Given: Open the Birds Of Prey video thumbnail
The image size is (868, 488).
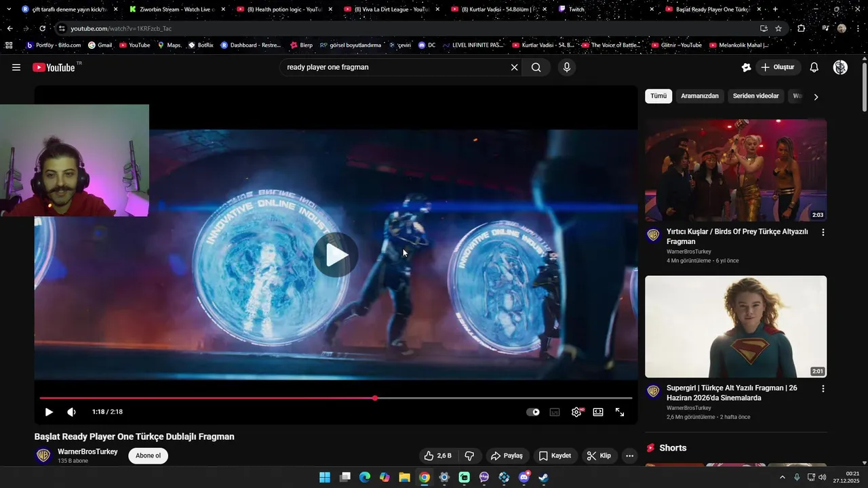Looking at the screenshot, I should click(x=736, y=170).
